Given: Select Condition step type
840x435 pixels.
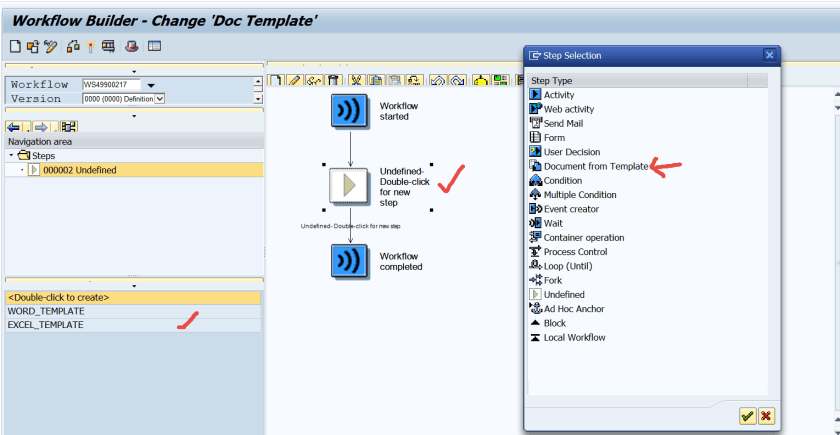Looking at the screenshot, I should click(562, 181).
